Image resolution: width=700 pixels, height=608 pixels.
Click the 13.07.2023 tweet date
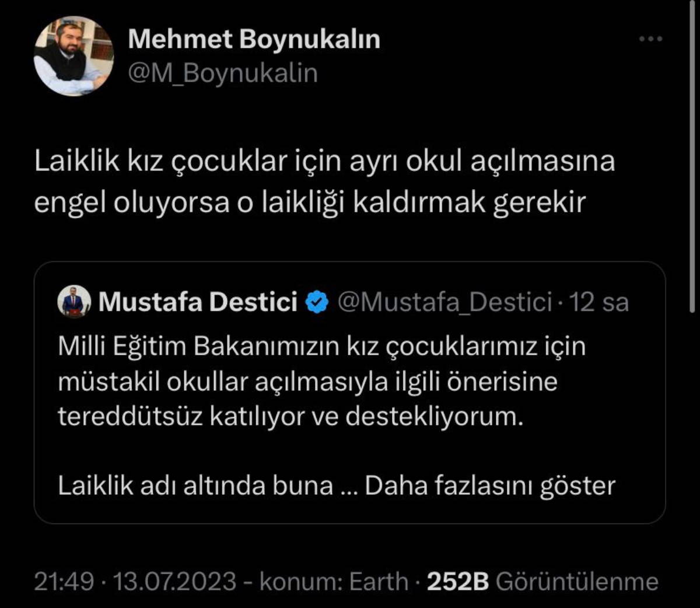(174, 581)
